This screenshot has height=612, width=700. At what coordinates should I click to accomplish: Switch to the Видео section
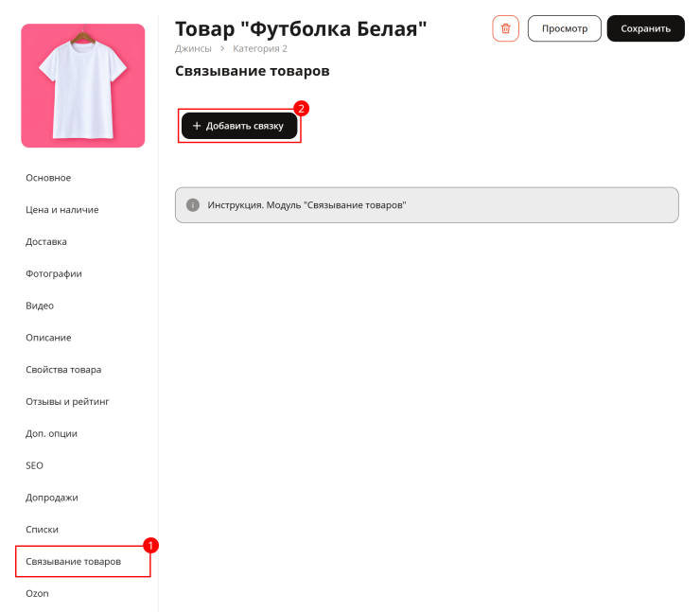tap(40, 306)
